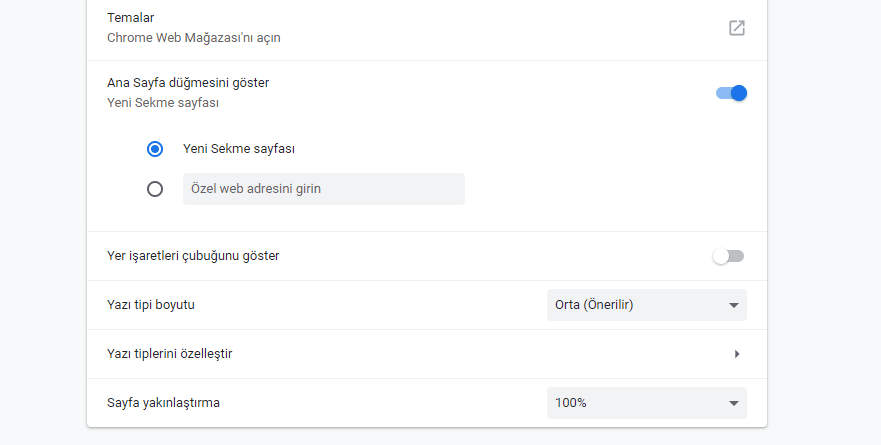Open the page zoom dropdown showing 100%
The width and height of the screenshot is (881, 445).
pos(645,403)
